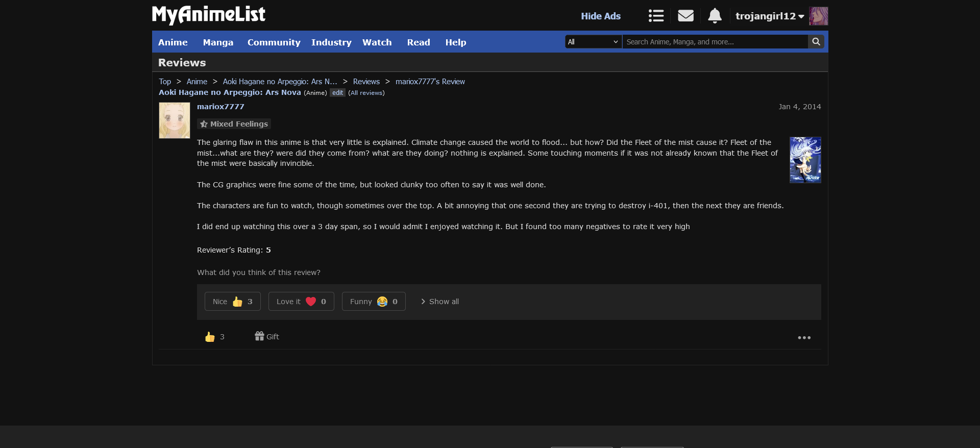This screenshot has height=448, width=980.
Task: Go to Anime breadcrumb link
Action: [x=197, y=82]
